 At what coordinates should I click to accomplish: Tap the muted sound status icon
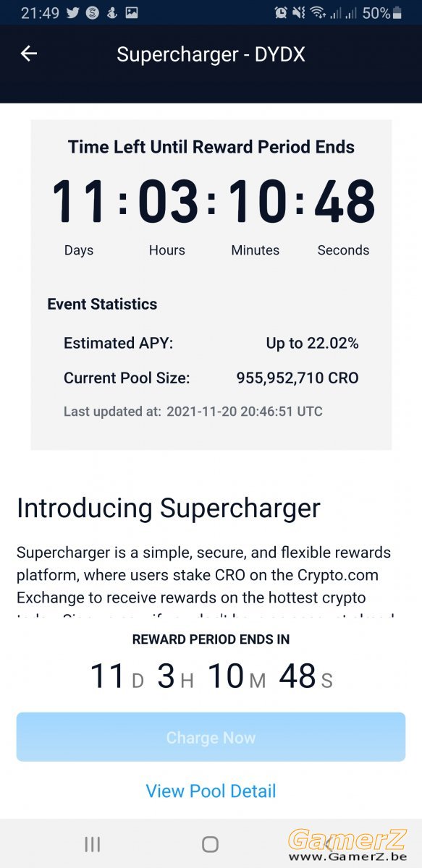pyautogui.click(x=299, y=12)
